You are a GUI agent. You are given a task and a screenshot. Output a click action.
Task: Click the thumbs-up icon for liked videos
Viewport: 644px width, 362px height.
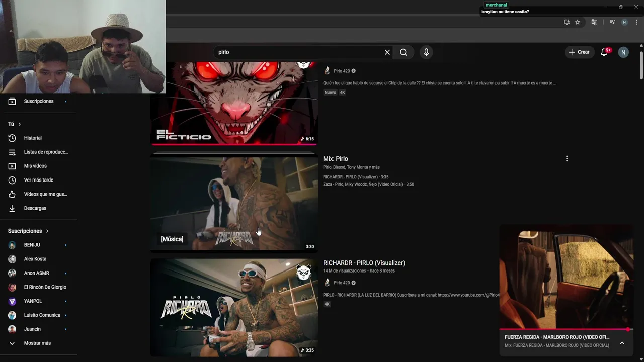click(x=12, y=194)
